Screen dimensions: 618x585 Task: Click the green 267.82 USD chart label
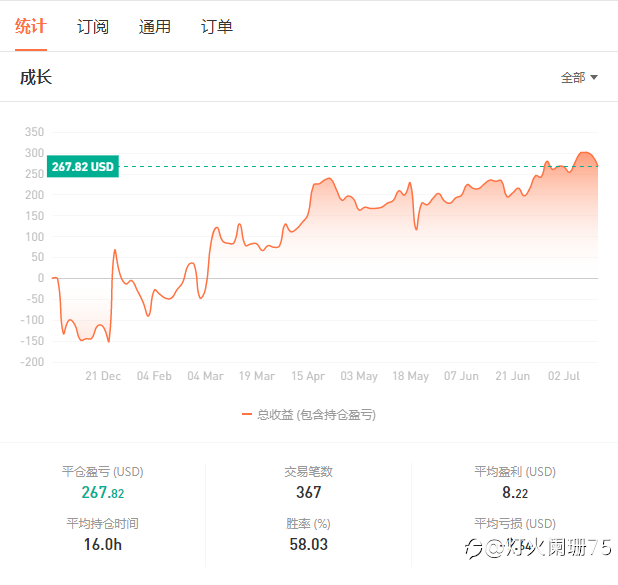pos(82,167)
